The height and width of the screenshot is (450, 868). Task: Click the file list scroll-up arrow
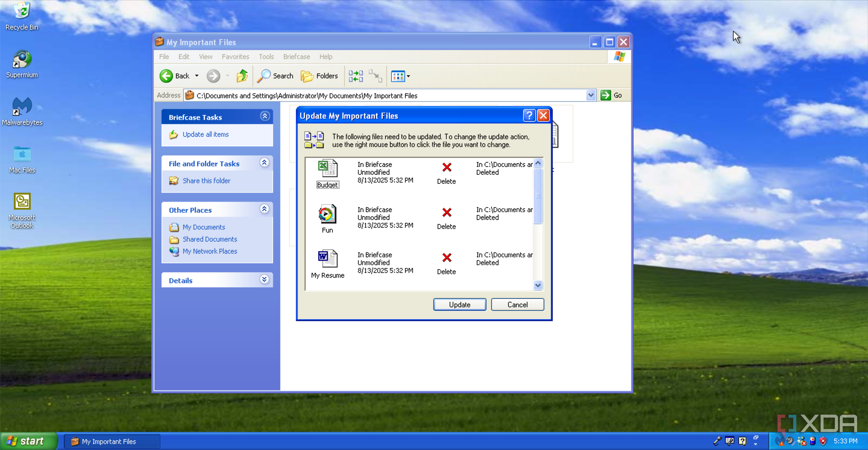[538, 163]
